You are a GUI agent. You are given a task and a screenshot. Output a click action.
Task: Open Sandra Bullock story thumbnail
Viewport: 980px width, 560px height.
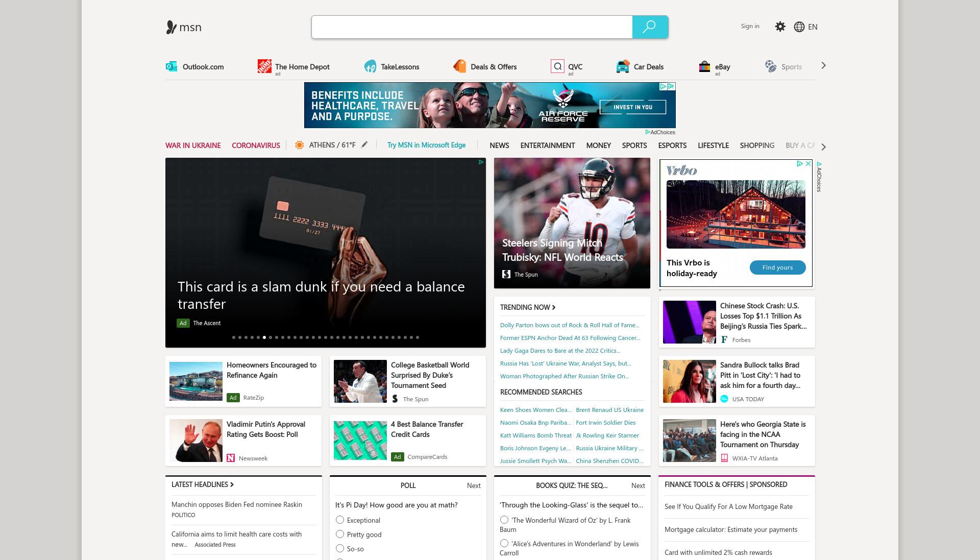690,381
